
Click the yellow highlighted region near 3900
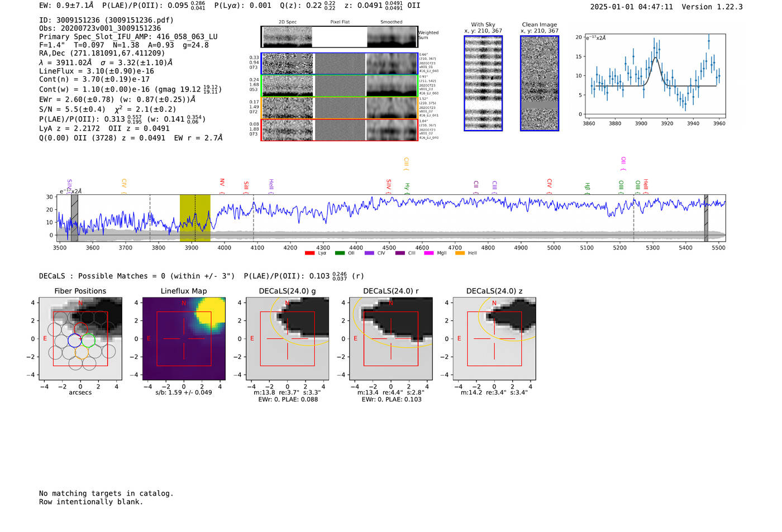[195, 218]
